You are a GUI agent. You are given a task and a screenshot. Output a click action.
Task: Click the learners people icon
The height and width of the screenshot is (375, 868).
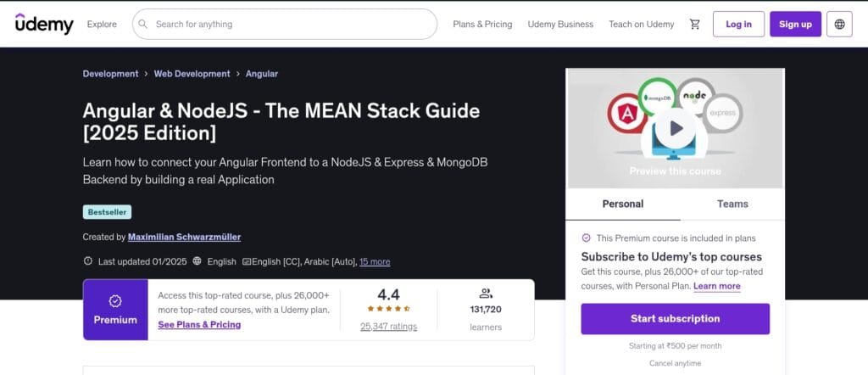tap(486, 294)
